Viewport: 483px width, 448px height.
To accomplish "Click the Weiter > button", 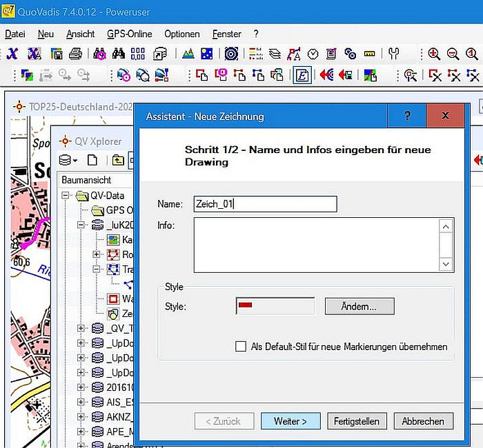I will click(x=290, y=421).
